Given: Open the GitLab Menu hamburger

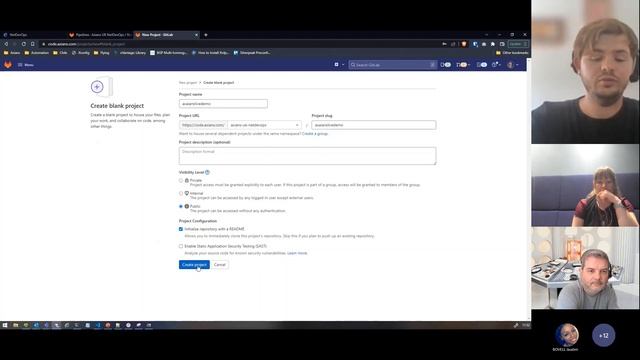Looking at the screenshot, I should (26, 65).
